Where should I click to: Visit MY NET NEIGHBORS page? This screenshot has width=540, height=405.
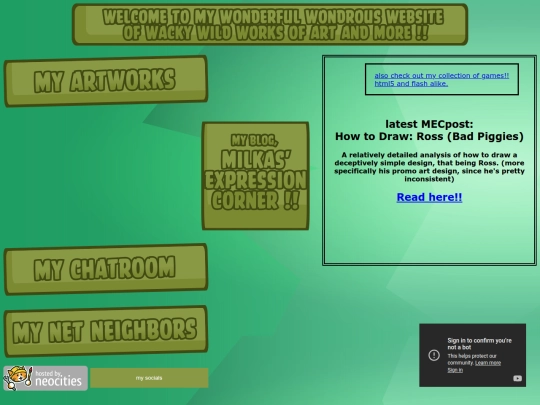pos(106,331)
